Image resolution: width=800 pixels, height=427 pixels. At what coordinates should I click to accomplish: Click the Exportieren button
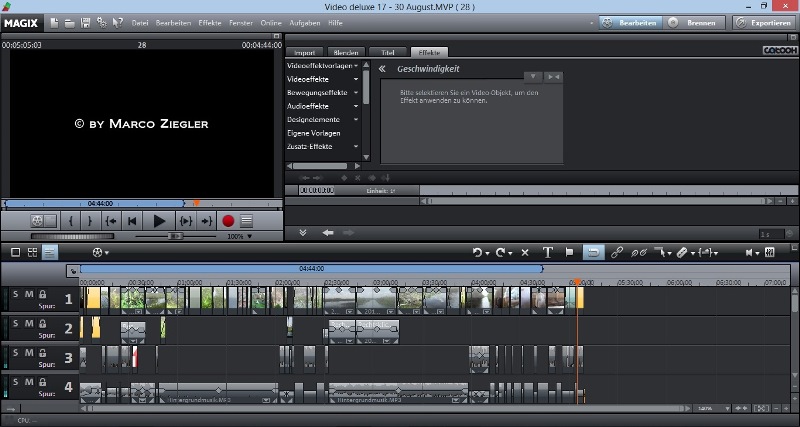pos(764,23)
